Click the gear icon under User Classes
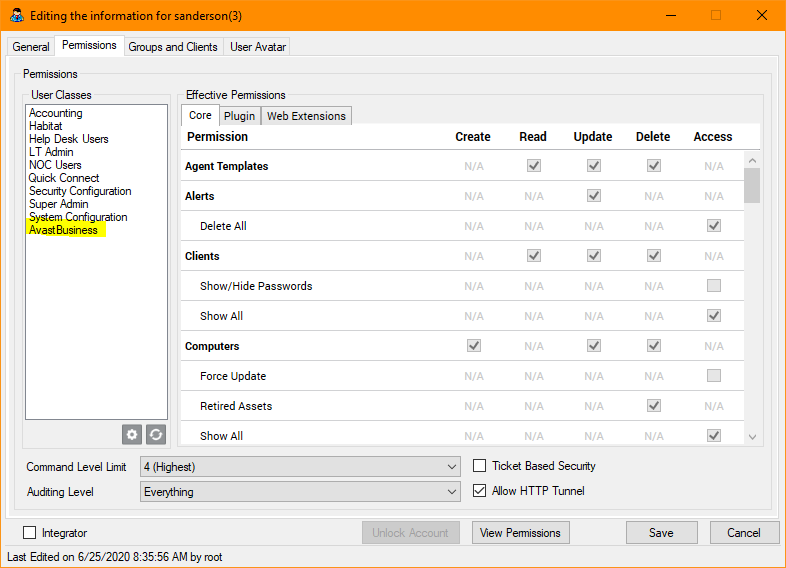The height and width of the screenshot is (568, 786). coord(132,434)
